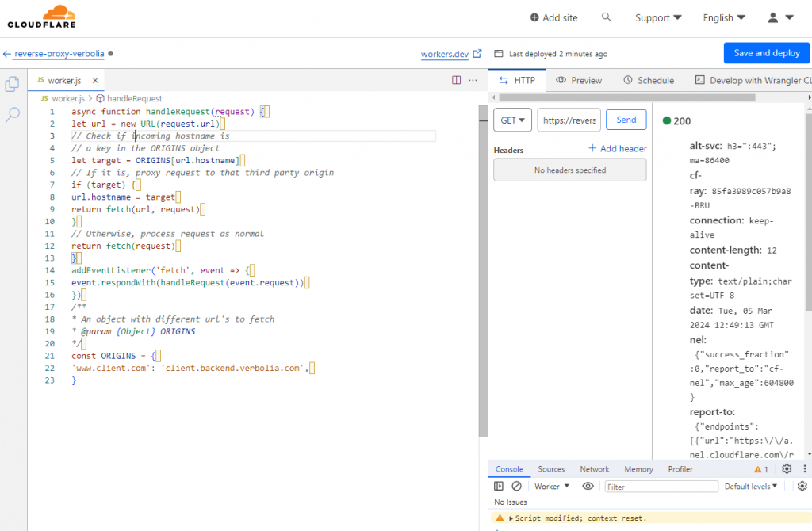
Task: Open the editor more actions ellipsis
Action: tap(473, 80)
